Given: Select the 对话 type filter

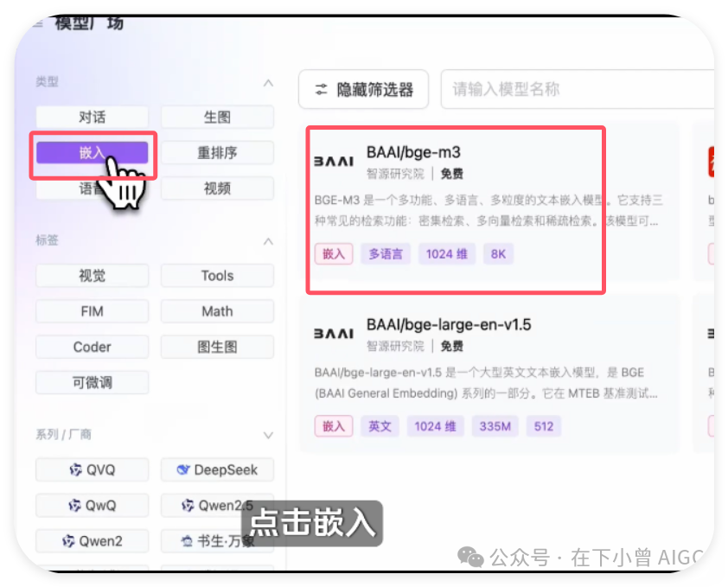Looking at the screenshot, I should (x=92, y=117).
